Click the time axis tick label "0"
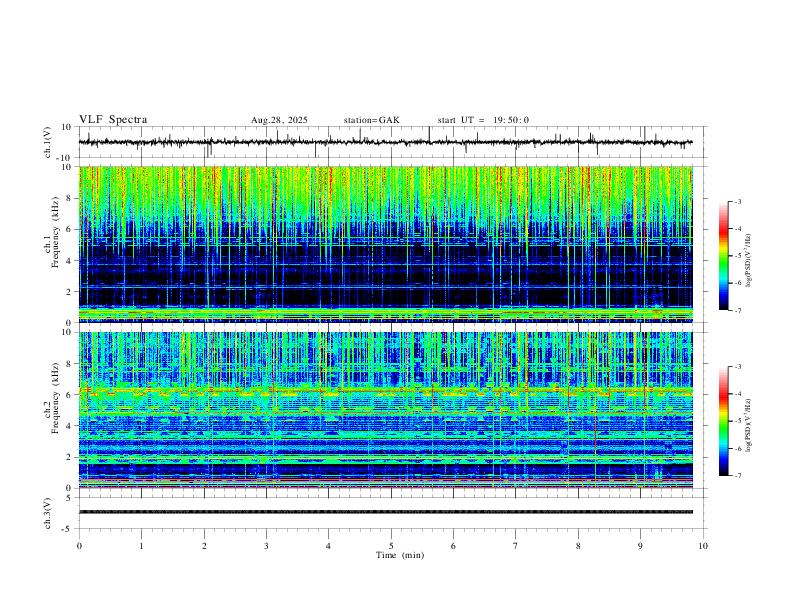Viewport: 792px width, 612px height. point(79,546)
